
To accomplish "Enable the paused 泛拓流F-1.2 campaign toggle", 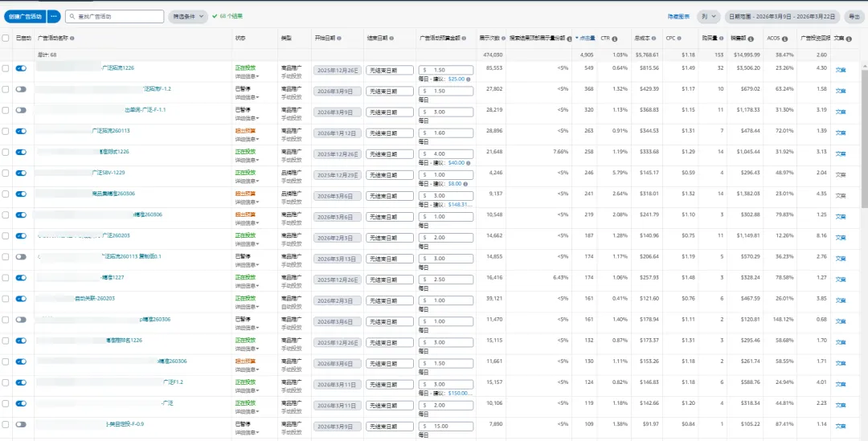I will pyautogui.click(x=21, y=89).
